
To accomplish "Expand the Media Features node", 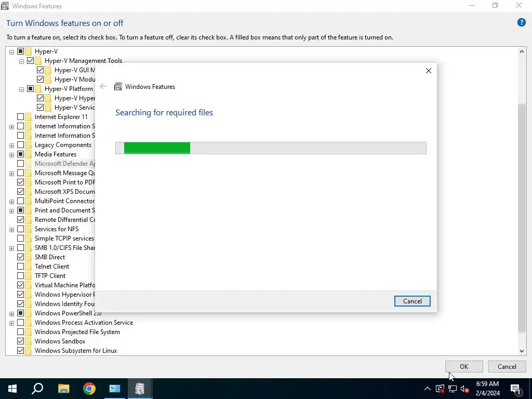I will [11, 155].
